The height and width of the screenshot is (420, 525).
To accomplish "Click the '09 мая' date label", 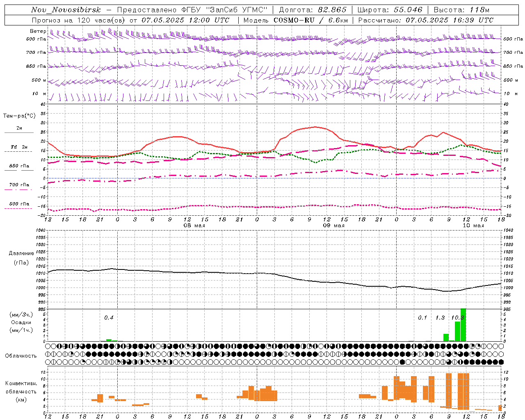I will 334,226.
